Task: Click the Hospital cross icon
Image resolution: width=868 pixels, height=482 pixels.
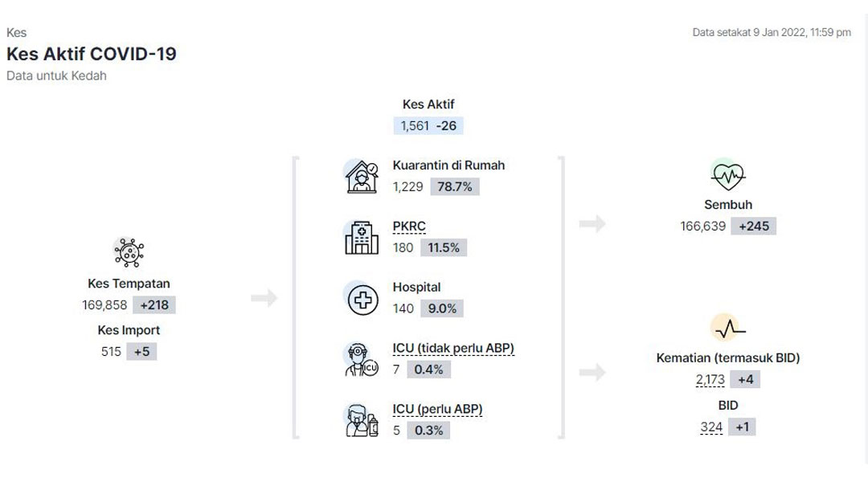Action: click(361, 298)
